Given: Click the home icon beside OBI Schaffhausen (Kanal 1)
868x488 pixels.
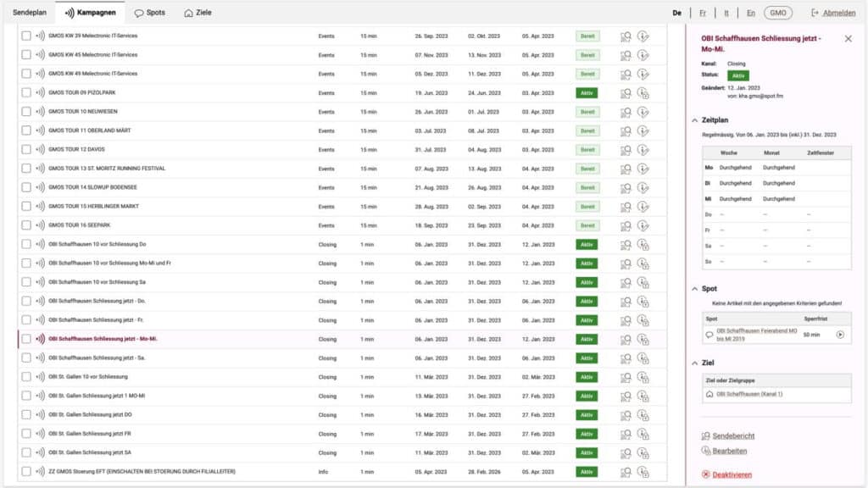Looking at the screenshot, I should 709,394.
